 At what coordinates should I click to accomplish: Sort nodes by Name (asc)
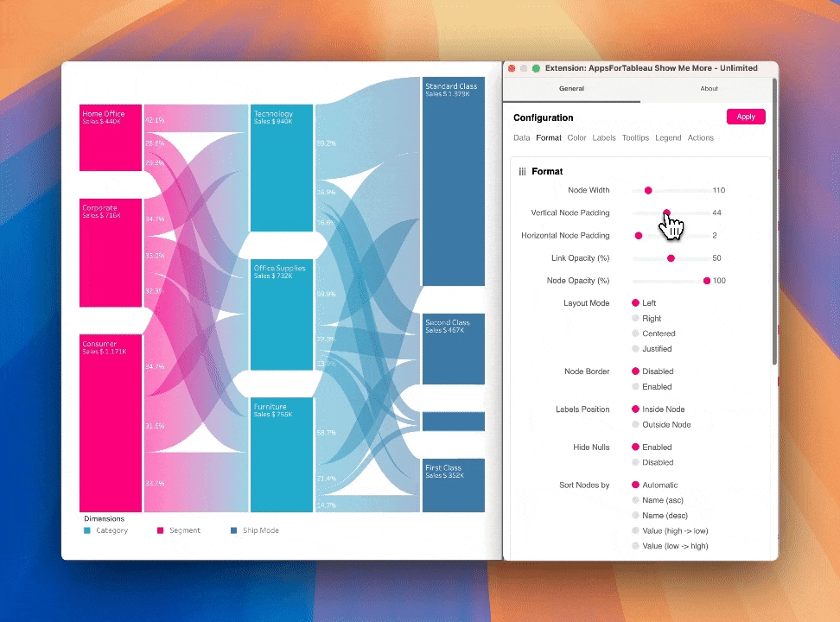[636, 500]
